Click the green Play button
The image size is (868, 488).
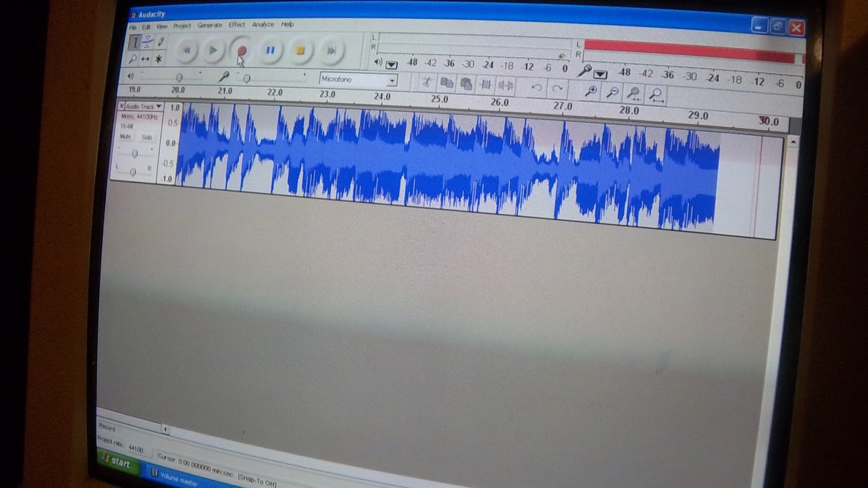(x=213, y=50)
